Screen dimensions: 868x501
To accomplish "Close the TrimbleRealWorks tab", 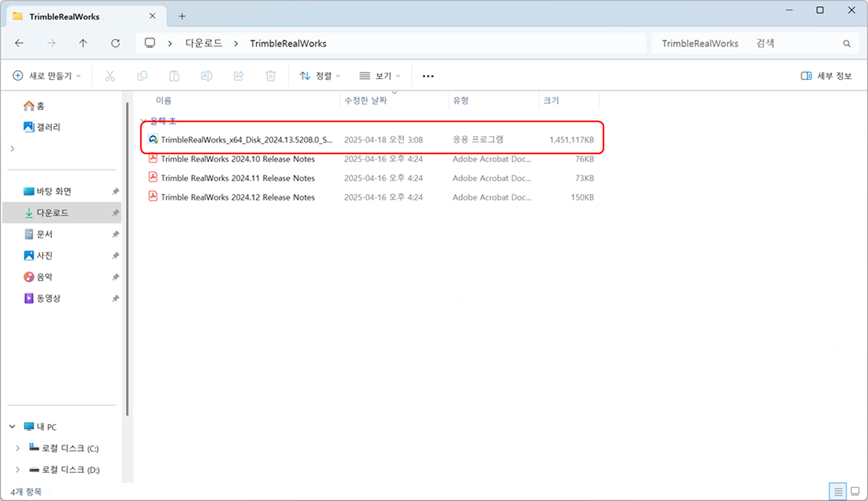I will click(152, 16).
